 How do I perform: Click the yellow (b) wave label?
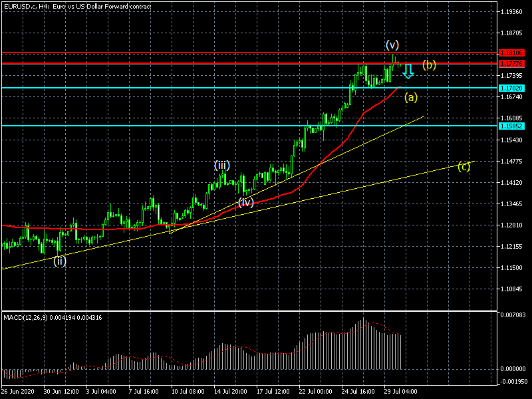coord(429,65)
